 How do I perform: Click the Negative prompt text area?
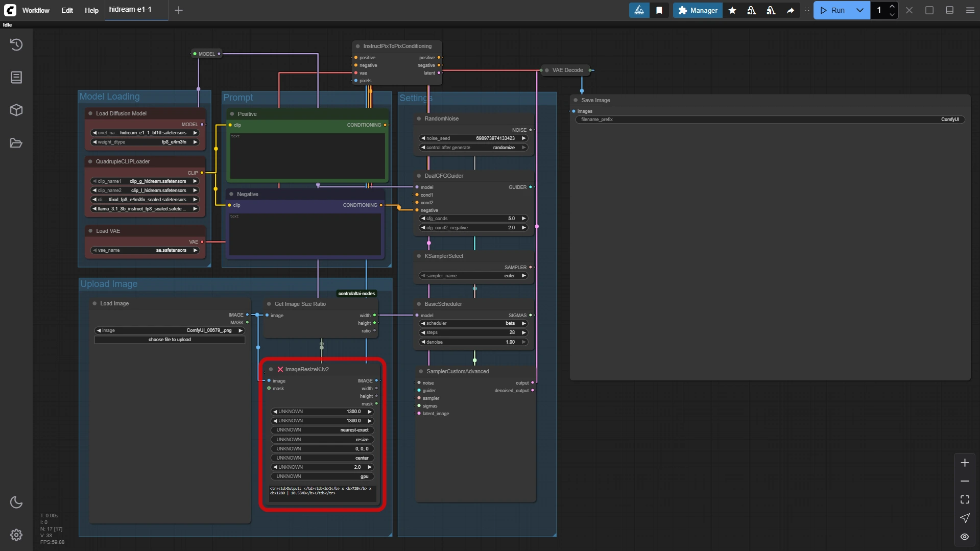point(305,234)
